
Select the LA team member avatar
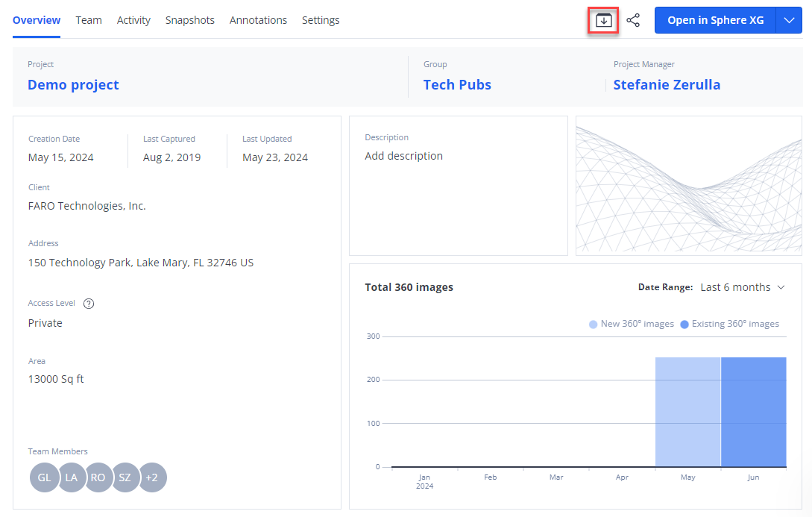[x=72, y=477]
